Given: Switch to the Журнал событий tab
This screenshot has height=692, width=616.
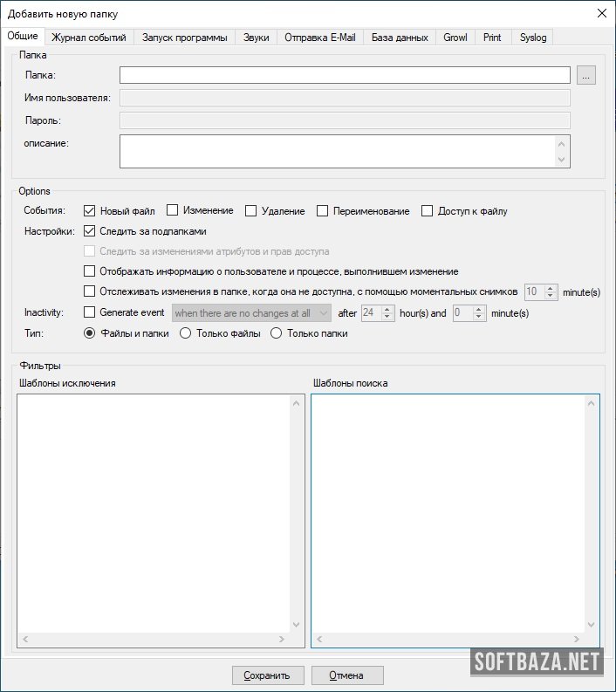Looking at the screenshot, I should 89,38.
